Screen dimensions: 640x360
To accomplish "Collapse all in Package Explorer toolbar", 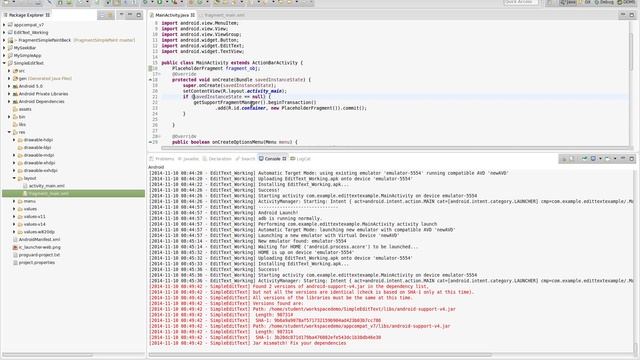I will coord(102,15).
